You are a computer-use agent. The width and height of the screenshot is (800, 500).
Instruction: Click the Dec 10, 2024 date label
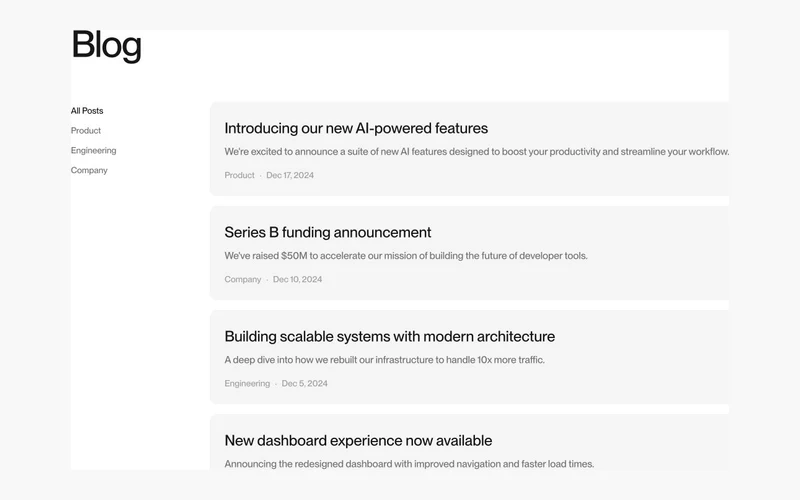297,279
